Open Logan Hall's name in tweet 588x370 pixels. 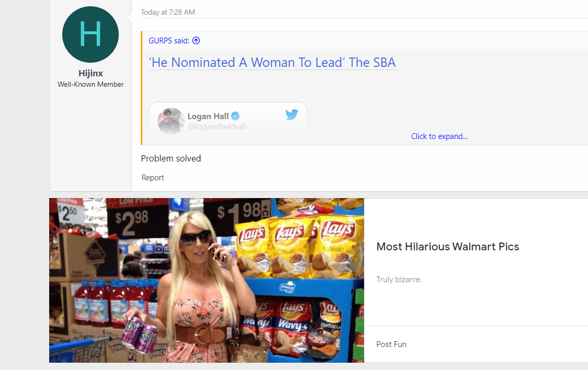coord(208,116)
